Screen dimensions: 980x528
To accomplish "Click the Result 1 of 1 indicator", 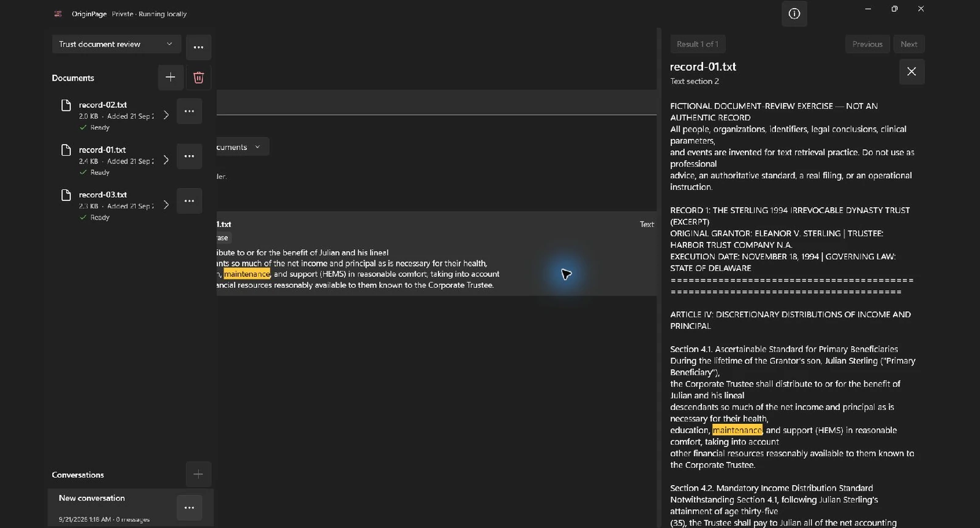I will click(698, 44).
